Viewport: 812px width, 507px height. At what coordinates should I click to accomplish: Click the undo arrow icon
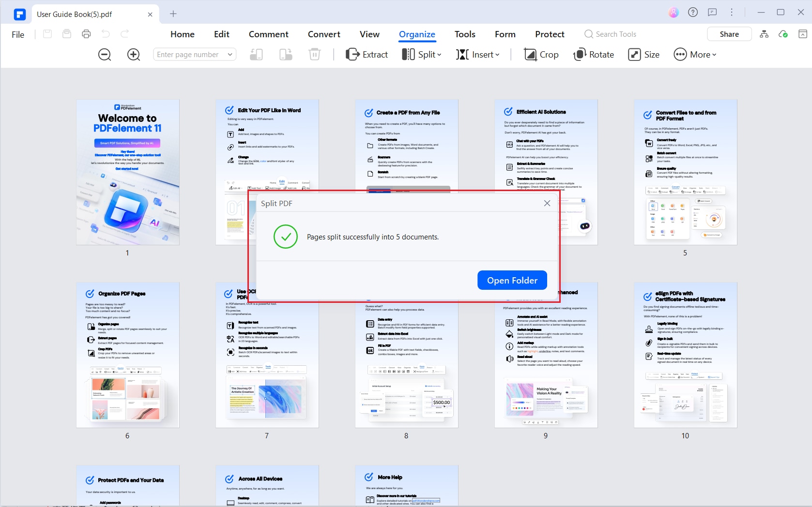coord(106,34)
